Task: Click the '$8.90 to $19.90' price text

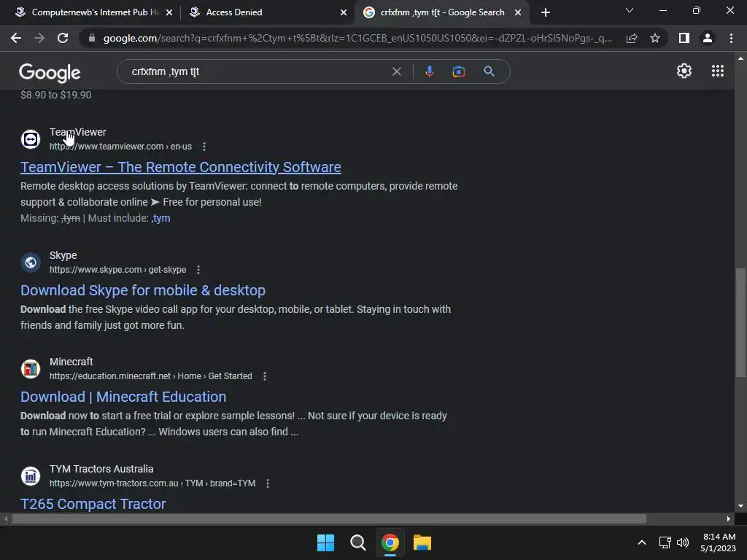Action: click(55, 95)
